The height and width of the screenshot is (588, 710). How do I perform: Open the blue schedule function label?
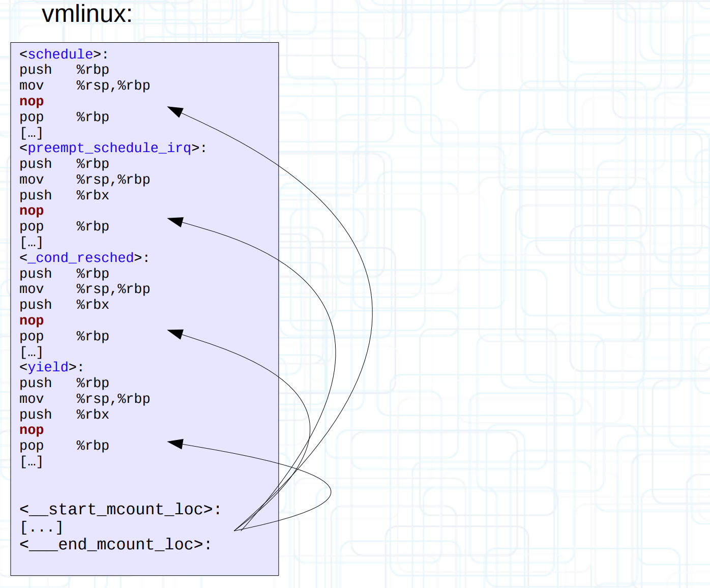coord(61,54)
